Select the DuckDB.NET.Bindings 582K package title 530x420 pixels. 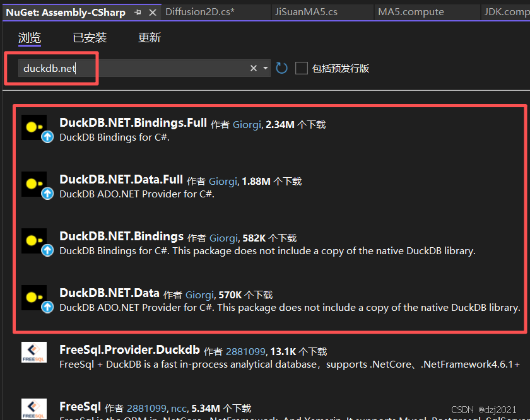pyautogui.click(x=121, y=236)
